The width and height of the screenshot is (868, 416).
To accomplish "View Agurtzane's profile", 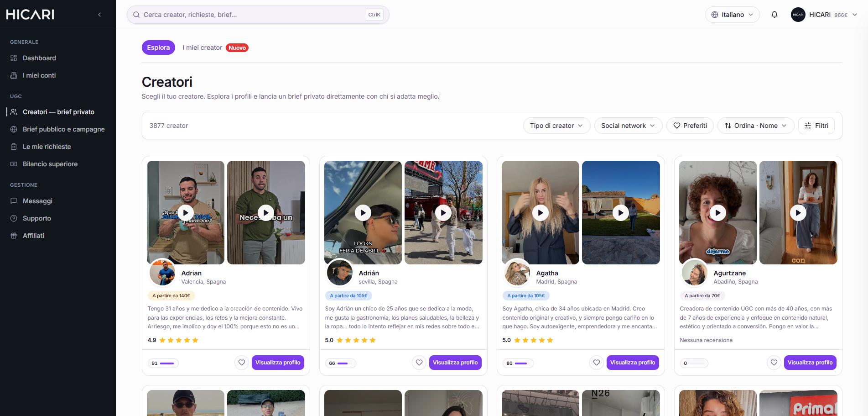I will tap(810, 363).
